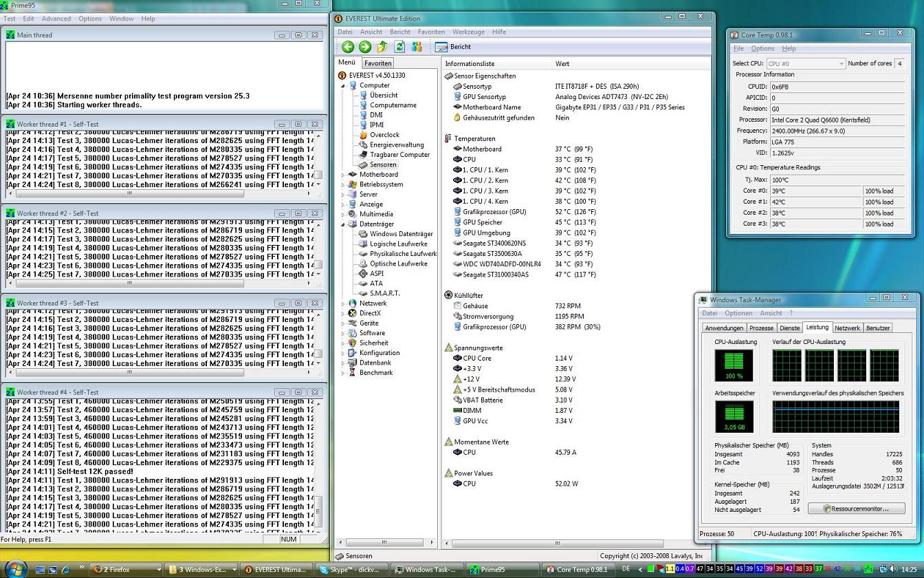Screen dimensions: 924x578
Task: Open Core Temp Options menu
Action: pyautogui.click(x=762, y=49)
